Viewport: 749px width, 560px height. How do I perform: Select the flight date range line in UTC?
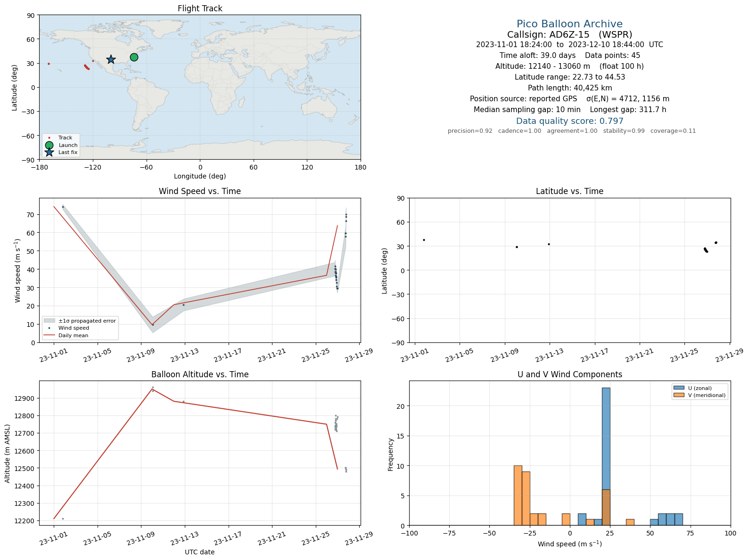point(569,45)
